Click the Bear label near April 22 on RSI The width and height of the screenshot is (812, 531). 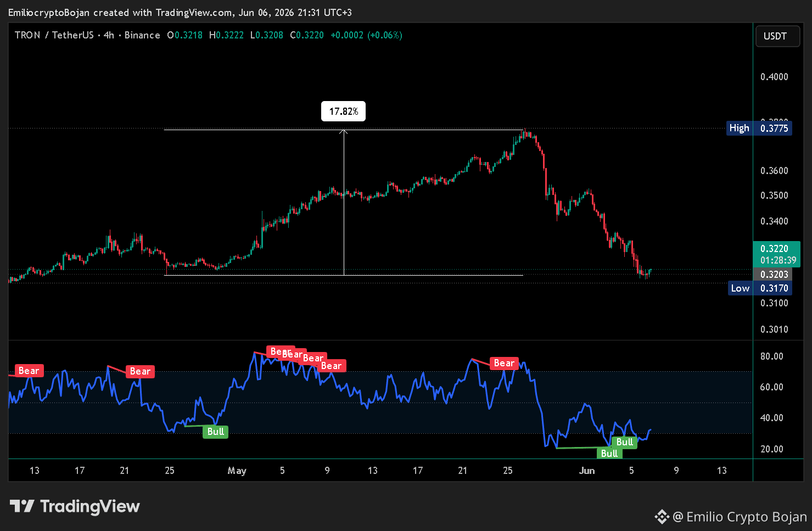click(140, 371)
